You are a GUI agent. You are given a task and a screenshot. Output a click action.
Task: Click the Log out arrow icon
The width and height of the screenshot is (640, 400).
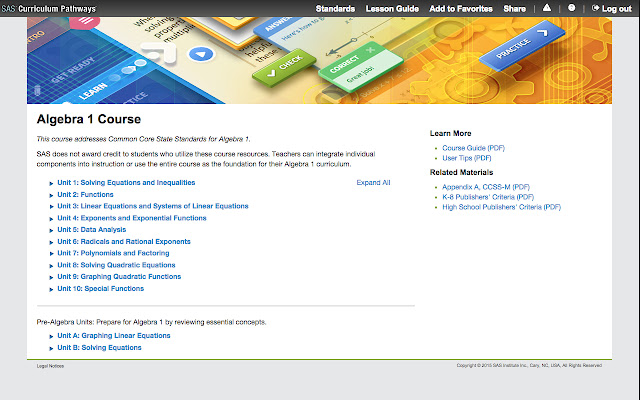click(x=596, y=8)
